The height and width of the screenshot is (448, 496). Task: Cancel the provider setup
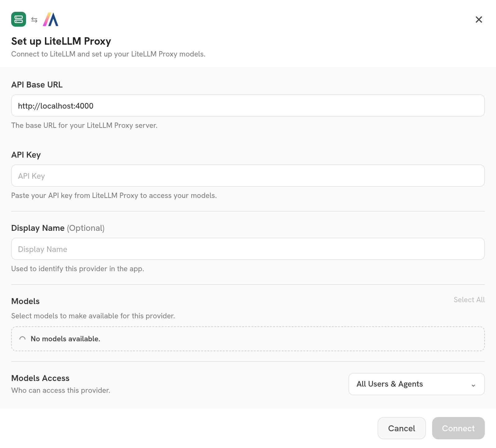401,428
